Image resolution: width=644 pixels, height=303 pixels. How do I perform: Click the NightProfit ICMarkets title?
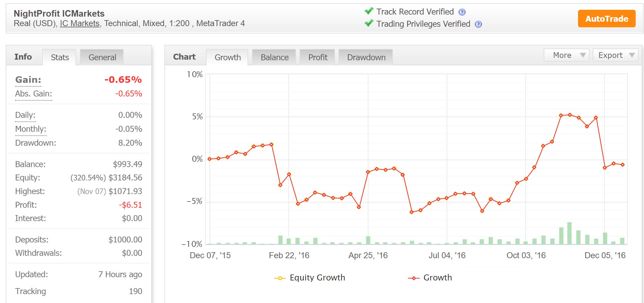(59, 14)
